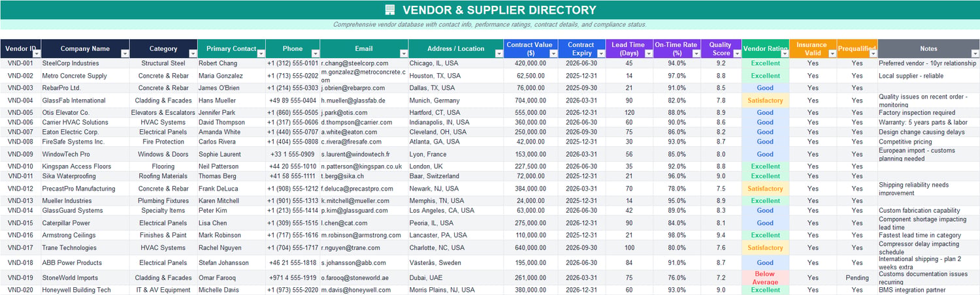Click the 2025-09-30 contract expiry for RebarPro
Viewport: 980px width, 295px height.
coord(581,88)
